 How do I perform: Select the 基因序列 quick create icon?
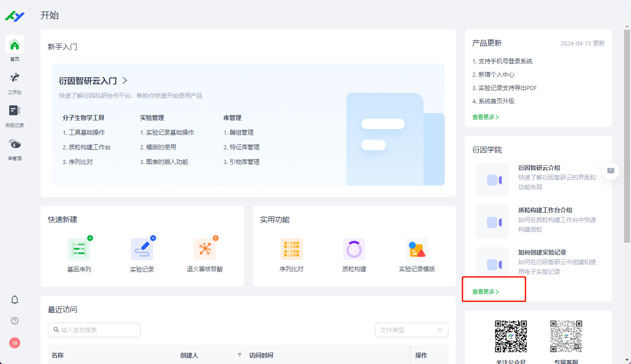pos(80,248)
